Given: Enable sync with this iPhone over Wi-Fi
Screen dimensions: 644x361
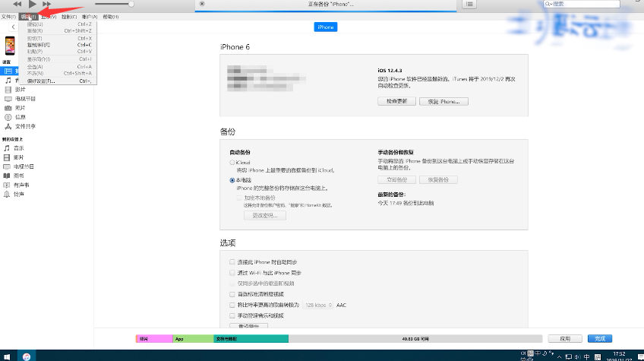Looking at the screenshot, I should [x=232, y=273].
